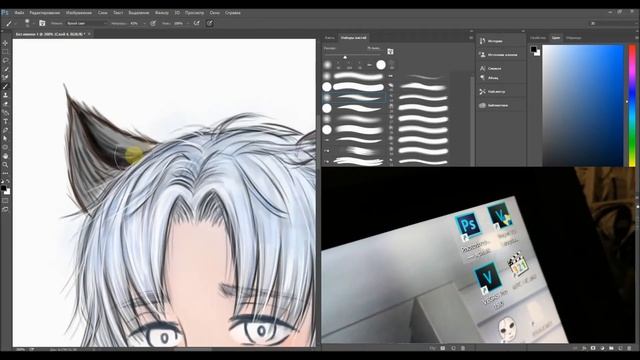Open the История (History) panel icon
Viewport: 640px width, 360px height.
[483, 41]
